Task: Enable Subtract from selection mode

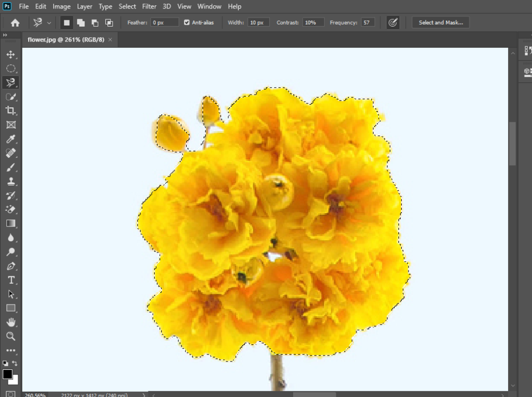Action: [x=95, y=23]
